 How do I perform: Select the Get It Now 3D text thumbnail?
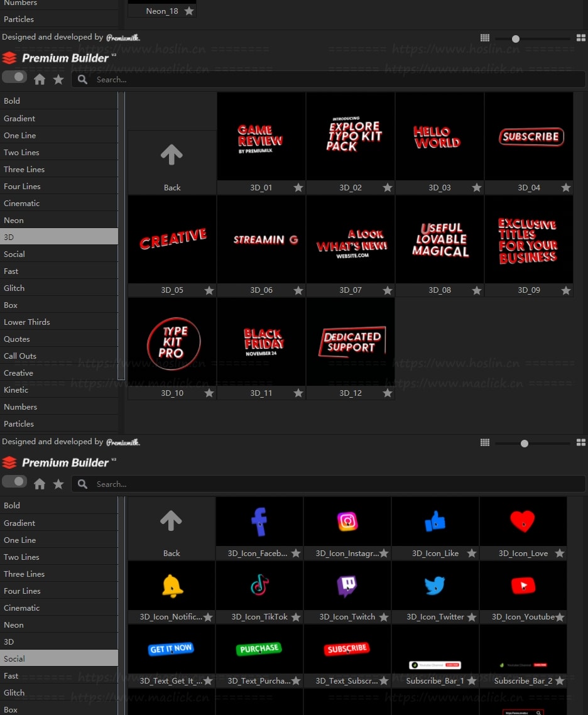point(171,649)
